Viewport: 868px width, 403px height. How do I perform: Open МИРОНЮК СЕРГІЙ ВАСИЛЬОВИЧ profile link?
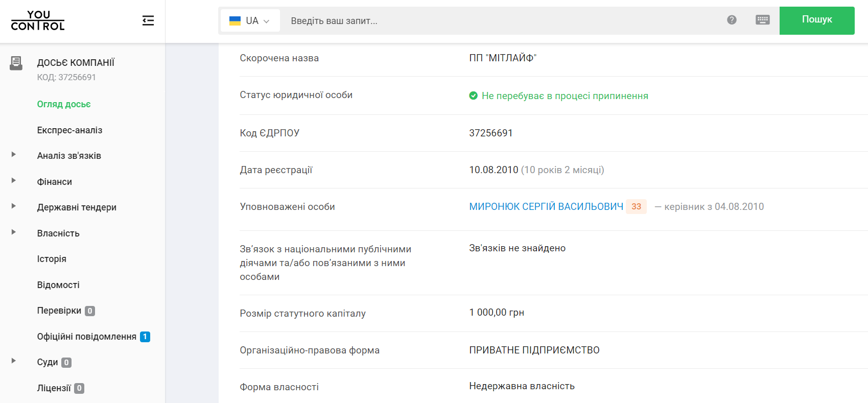(x=546, y=206)
